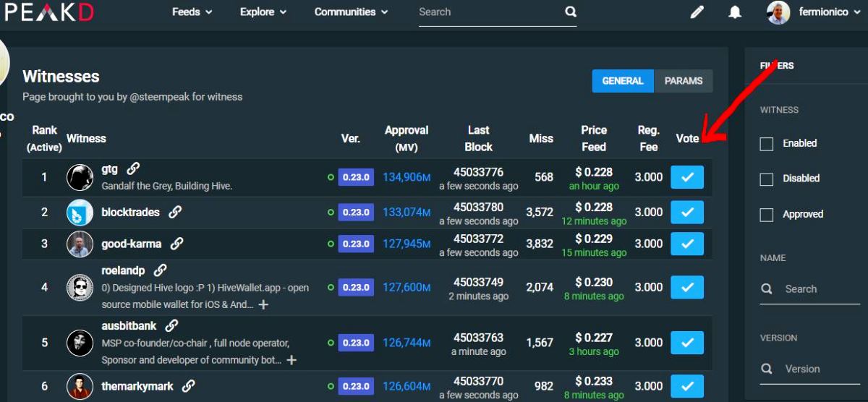
Task: Click magnifier icon in VERSION filter
Action: coord(767,369)
